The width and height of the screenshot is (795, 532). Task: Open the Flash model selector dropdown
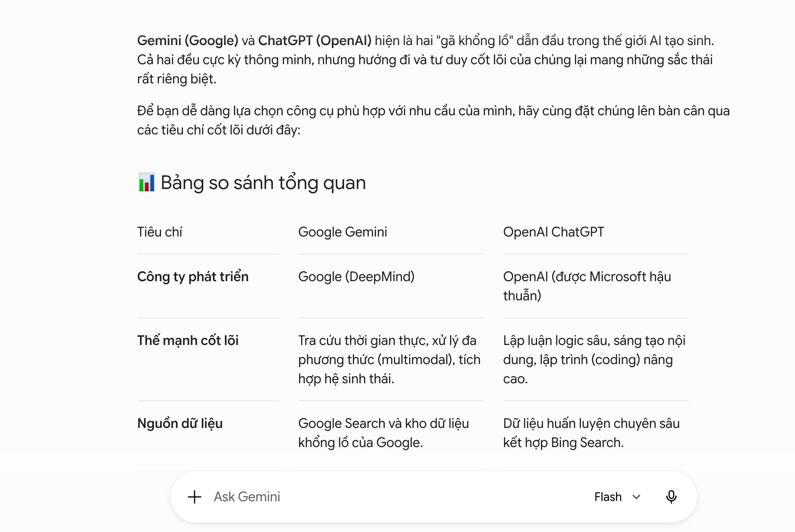click(x=617, y=497)
